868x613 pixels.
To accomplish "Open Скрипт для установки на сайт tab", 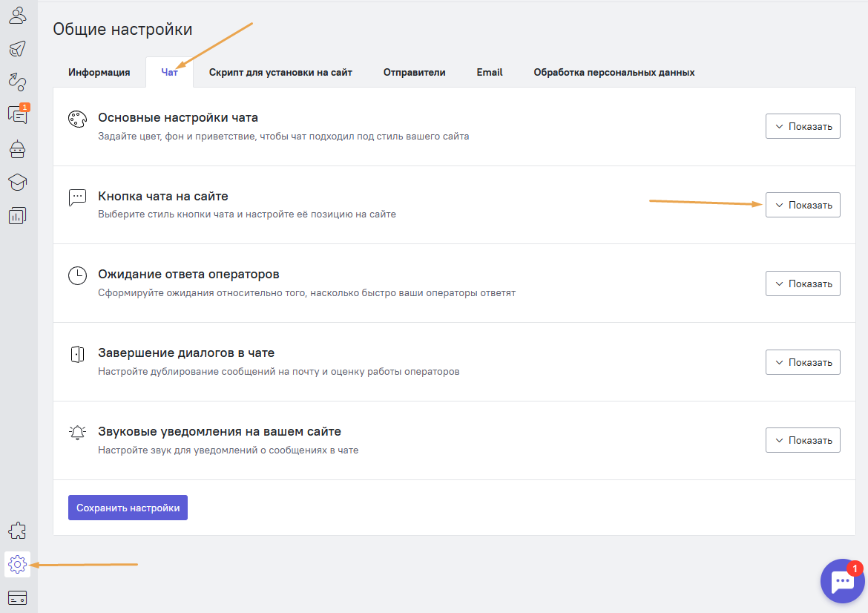I will (280, 73).
